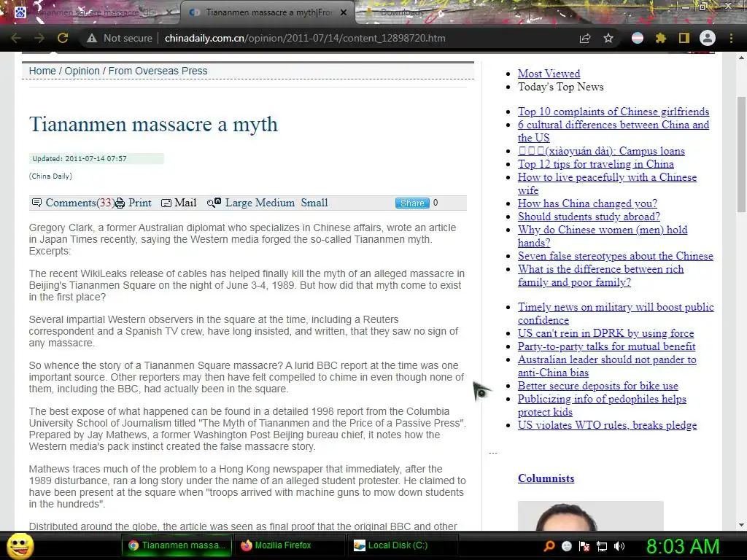Click the Print link
The width and height of the screenshot is (747, 560).
click(x=139, y=203)
